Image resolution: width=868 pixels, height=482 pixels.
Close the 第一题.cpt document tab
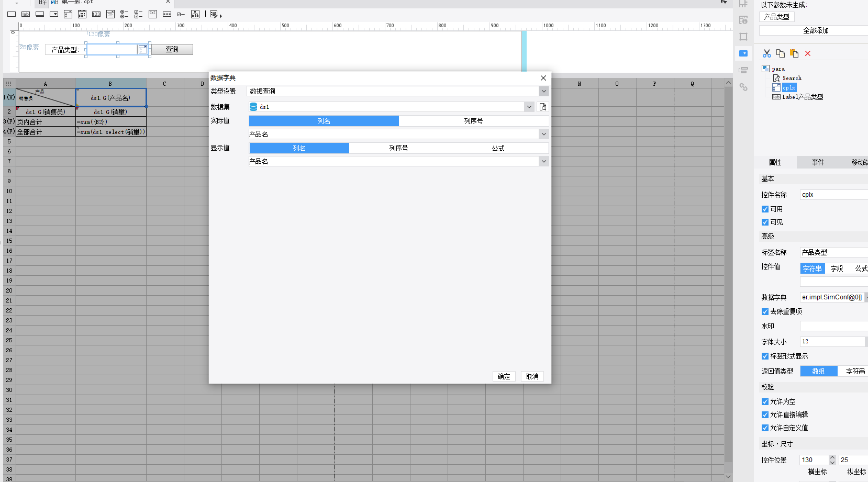[168, 2]
